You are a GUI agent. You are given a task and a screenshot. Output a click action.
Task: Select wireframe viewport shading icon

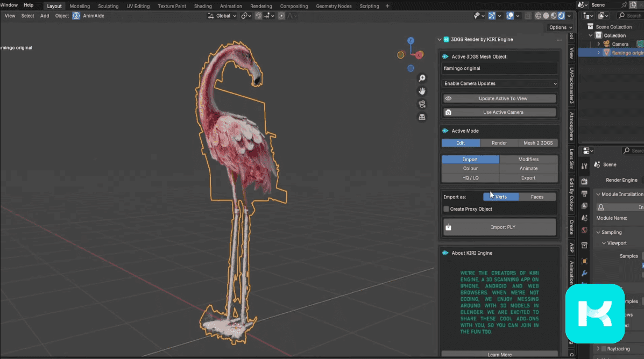coord(538,16)
